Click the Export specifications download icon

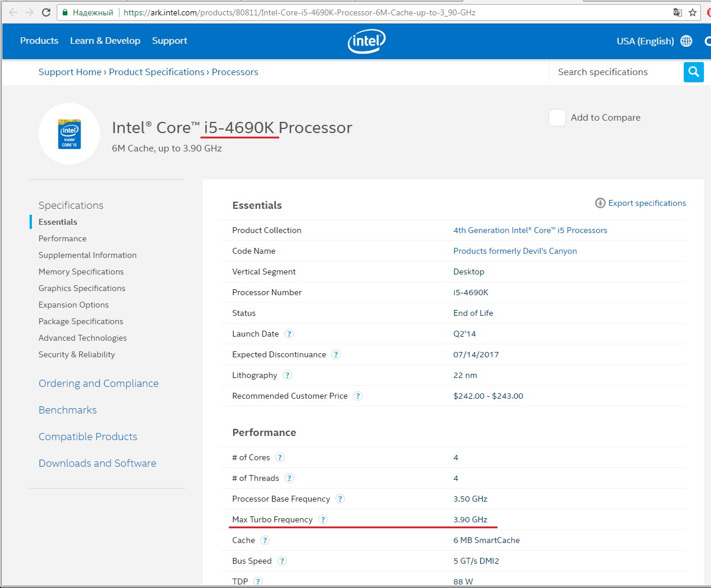[x=600, y=203]
